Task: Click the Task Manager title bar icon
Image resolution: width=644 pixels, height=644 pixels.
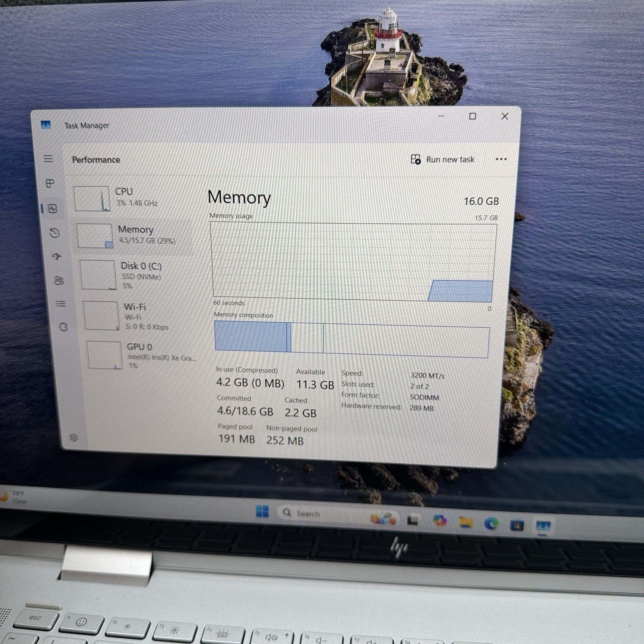Action: pyautogui.click(x=46, y=125)
